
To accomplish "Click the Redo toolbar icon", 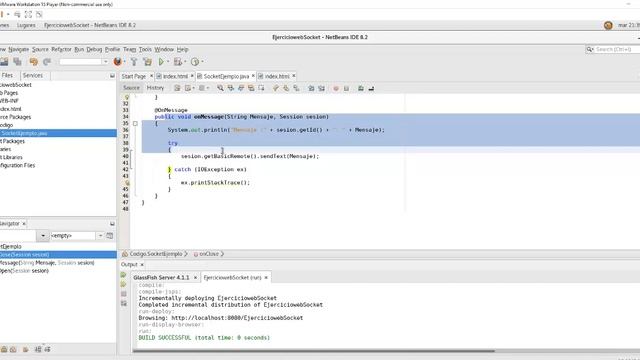I will pos(47,62).
